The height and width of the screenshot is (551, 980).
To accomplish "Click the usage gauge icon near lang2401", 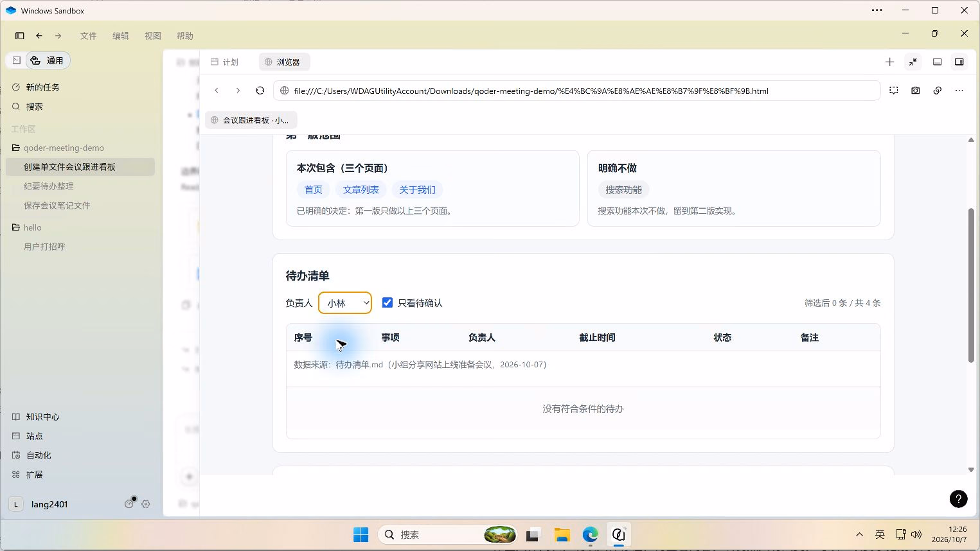I will pos(129,504).
